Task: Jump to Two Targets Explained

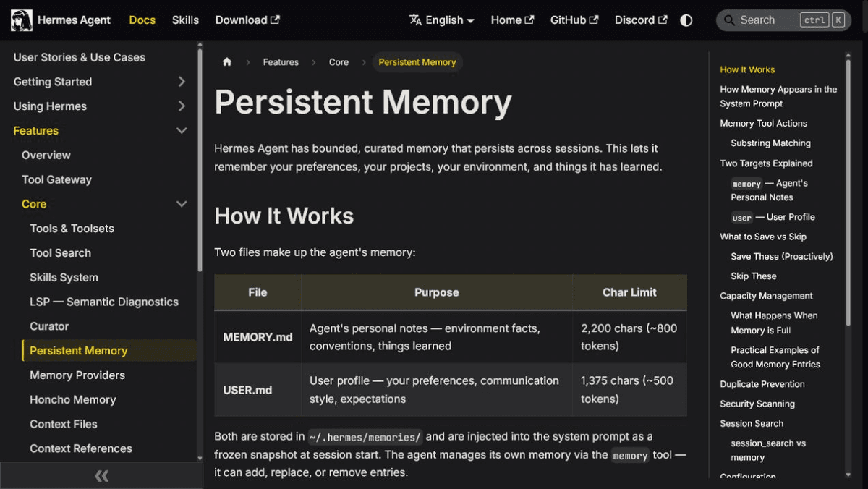Action: [766, 163]
